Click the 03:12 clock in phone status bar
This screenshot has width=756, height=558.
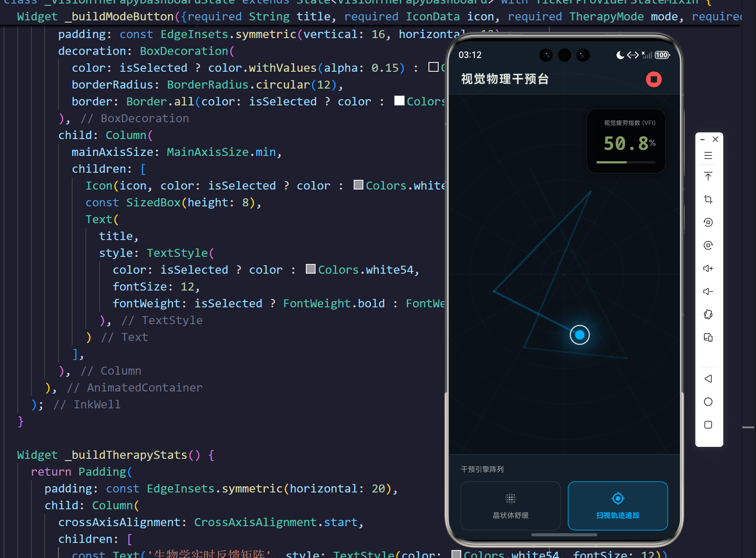coord(470,55)
